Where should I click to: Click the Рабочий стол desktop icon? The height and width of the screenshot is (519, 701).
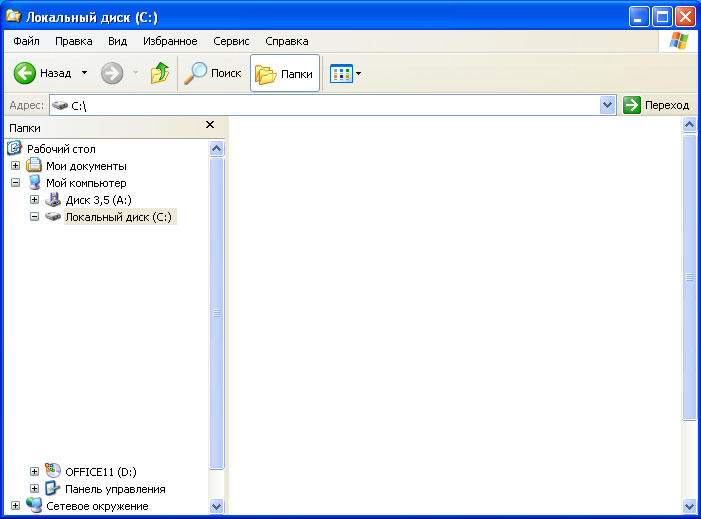coord(15,148)
